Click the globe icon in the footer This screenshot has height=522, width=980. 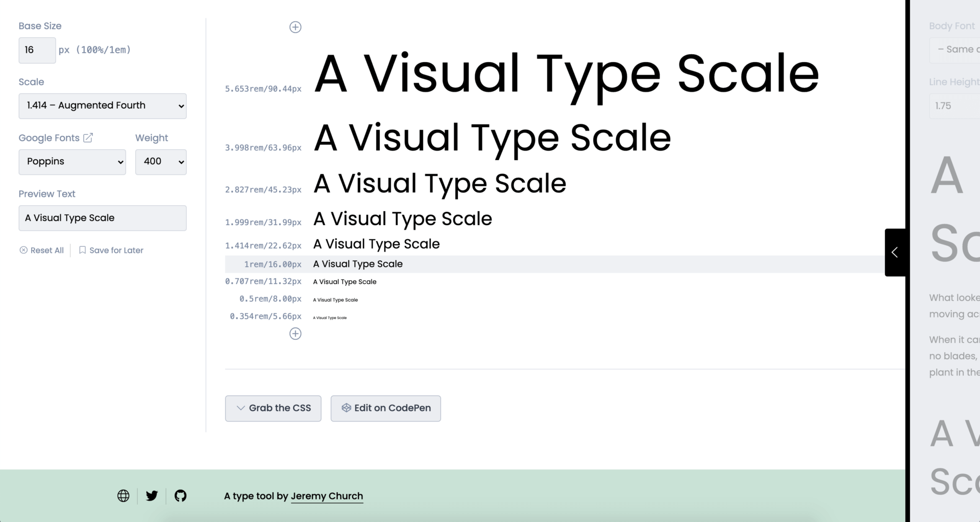[123, 495]
